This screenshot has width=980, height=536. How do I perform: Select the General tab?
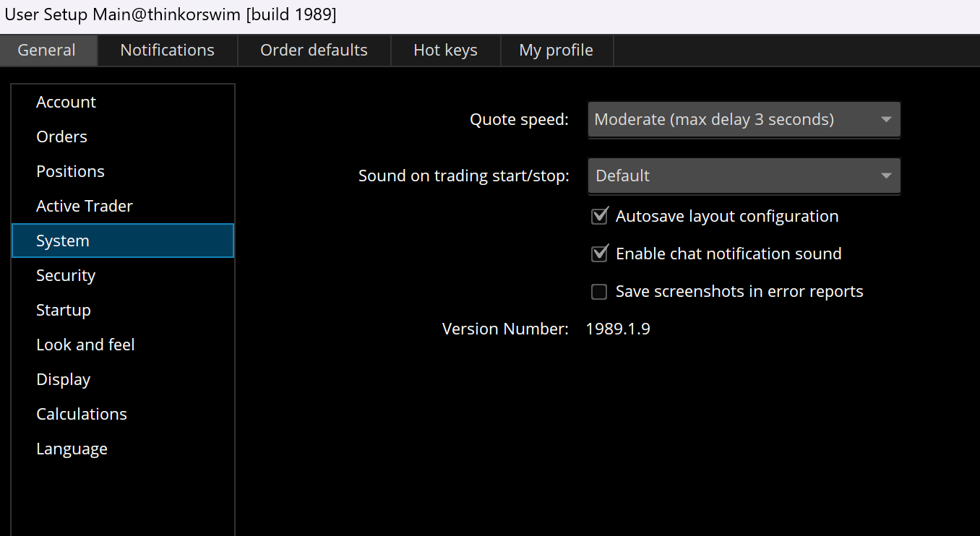[47, 51]
